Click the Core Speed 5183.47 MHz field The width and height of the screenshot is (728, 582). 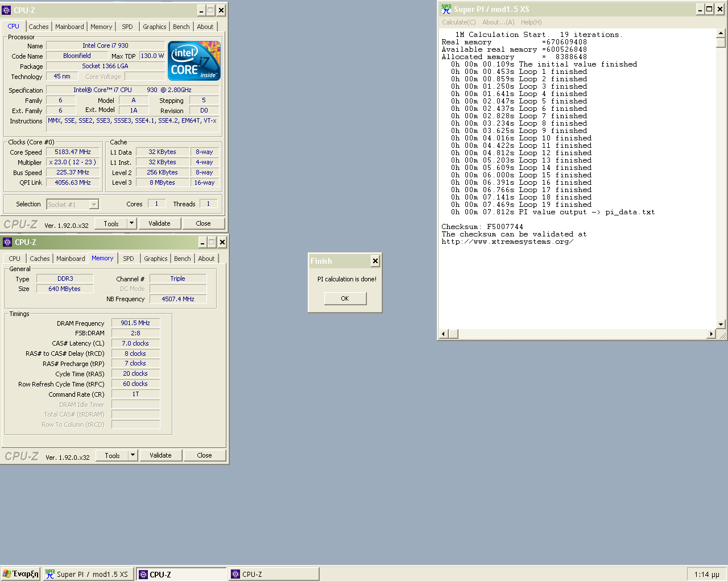pyautogui.click(x=73, y=152)
